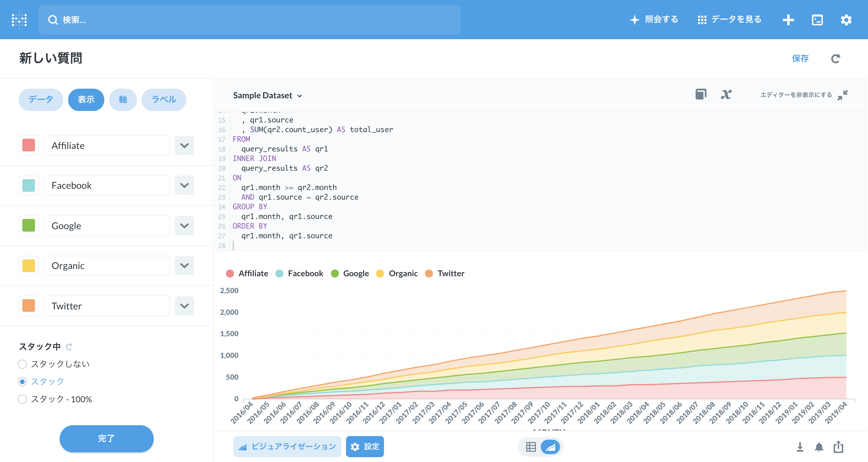
Task: Open the data reference book icon
Action: point(700,94)
